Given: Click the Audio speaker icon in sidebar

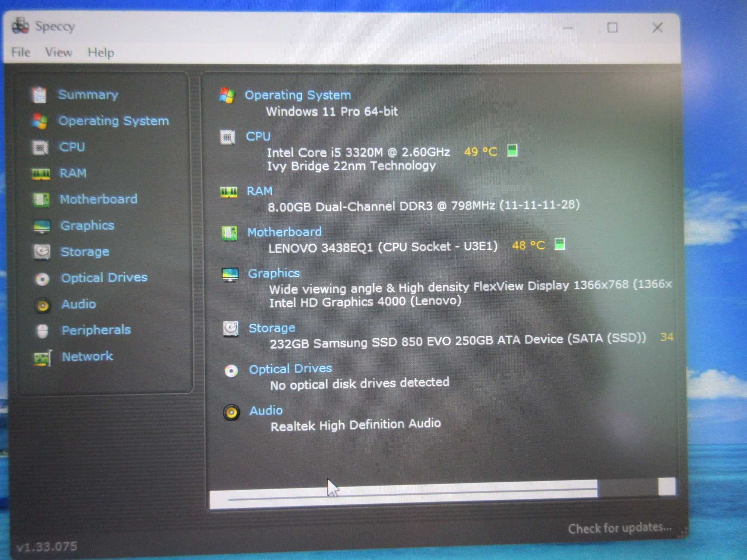Looking at the screenshot, I should tap(43, 305).
